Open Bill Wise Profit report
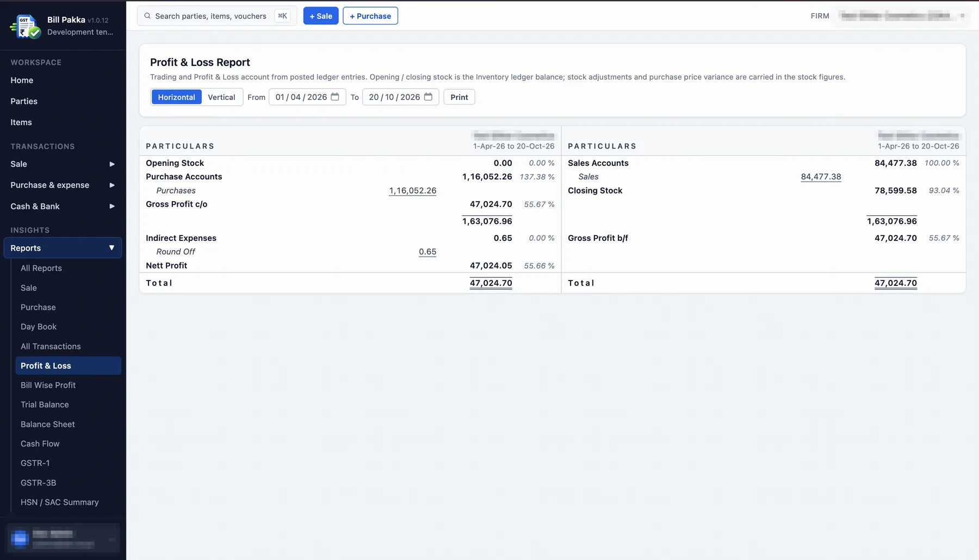Viewport: 979px width, 560px height. pos(68,385)
